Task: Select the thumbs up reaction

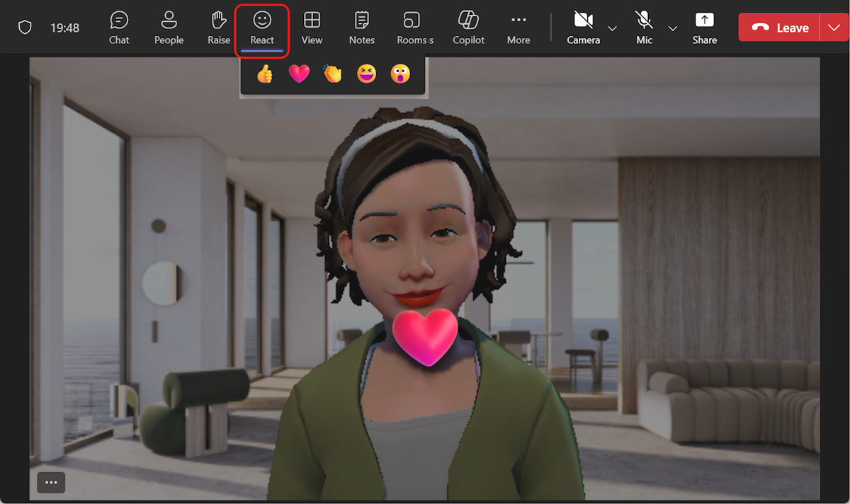Action: [264, 73]
